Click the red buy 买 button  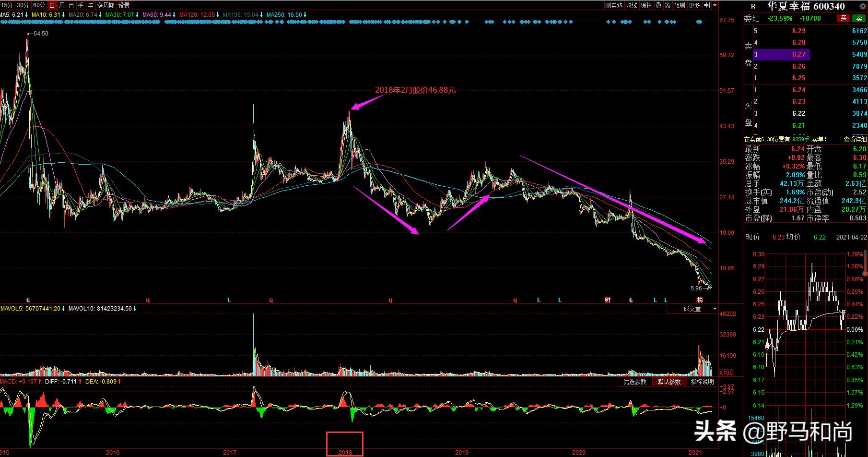click(x=844, y=18)
